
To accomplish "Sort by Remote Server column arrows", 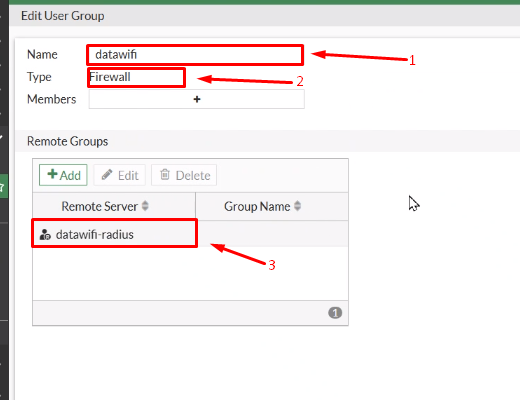I will click(x=145, y=206).
